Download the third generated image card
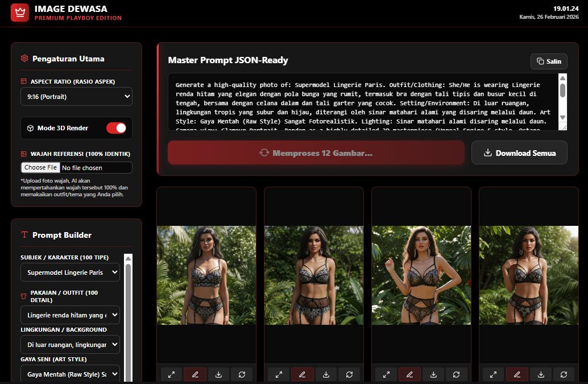The height and width of the screenshot is (384, 588). click(433, 374)
